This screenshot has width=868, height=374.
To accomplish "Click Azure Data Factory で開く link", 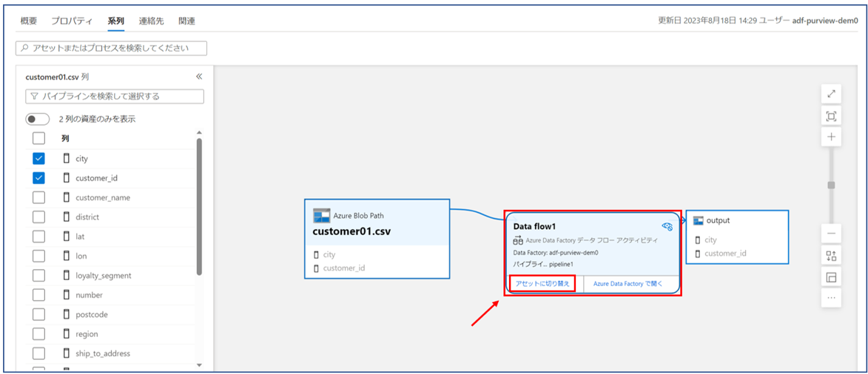I will [628, 283].
